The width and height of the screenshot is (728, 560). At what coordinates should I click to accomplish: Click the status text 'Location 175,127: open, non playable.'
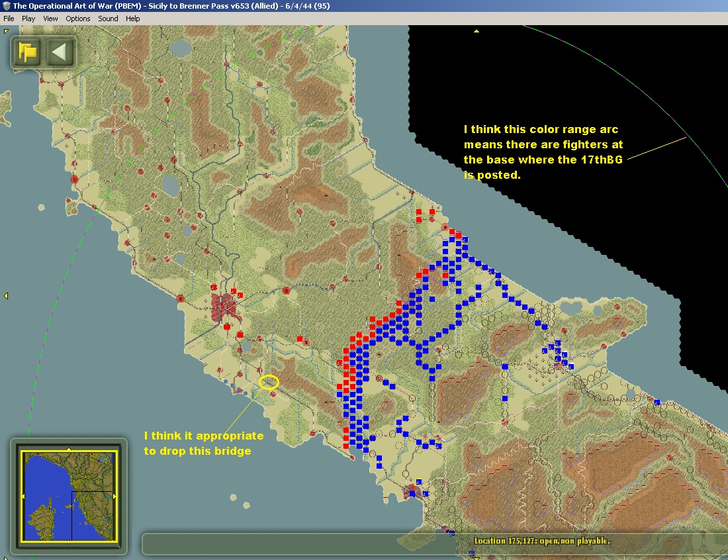point(542,541)
